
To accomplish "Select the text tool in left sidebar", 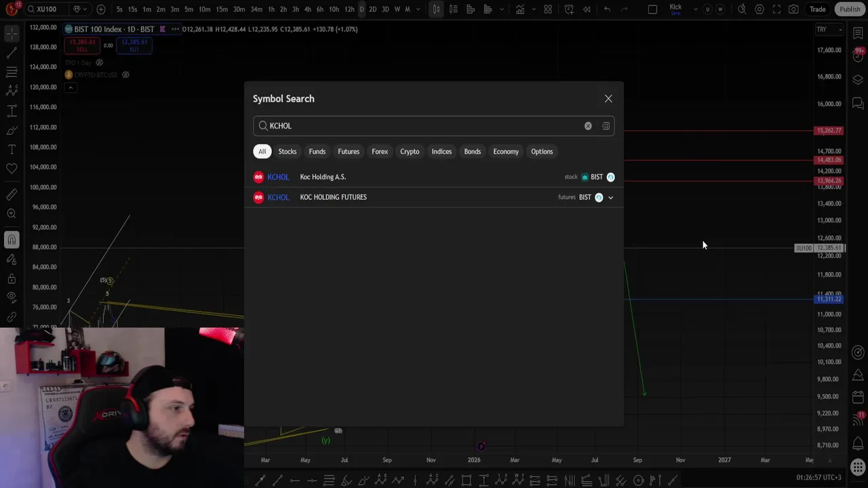I will point(12,149).
